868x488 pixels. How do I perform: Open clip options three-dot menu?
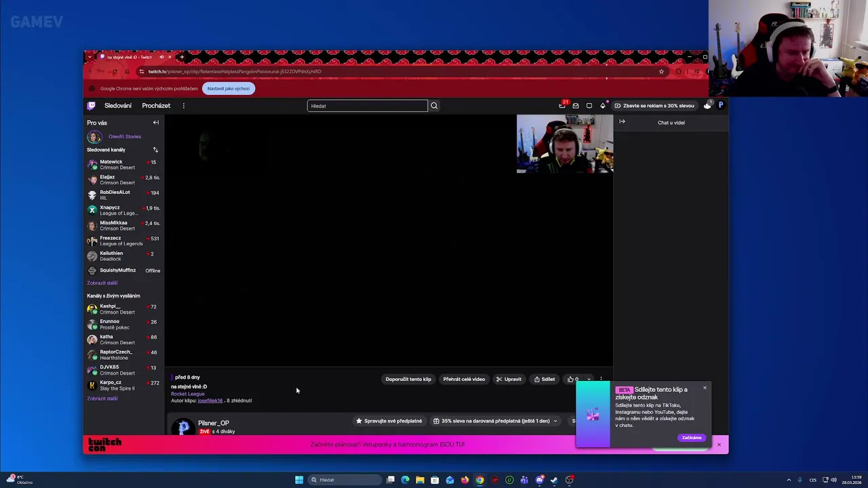601,380
